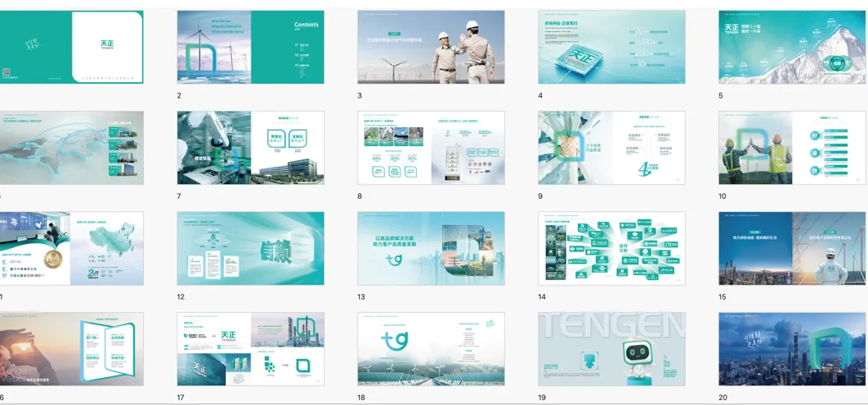
Task: Select the control room and China map slide
Action: click(72, 248)
